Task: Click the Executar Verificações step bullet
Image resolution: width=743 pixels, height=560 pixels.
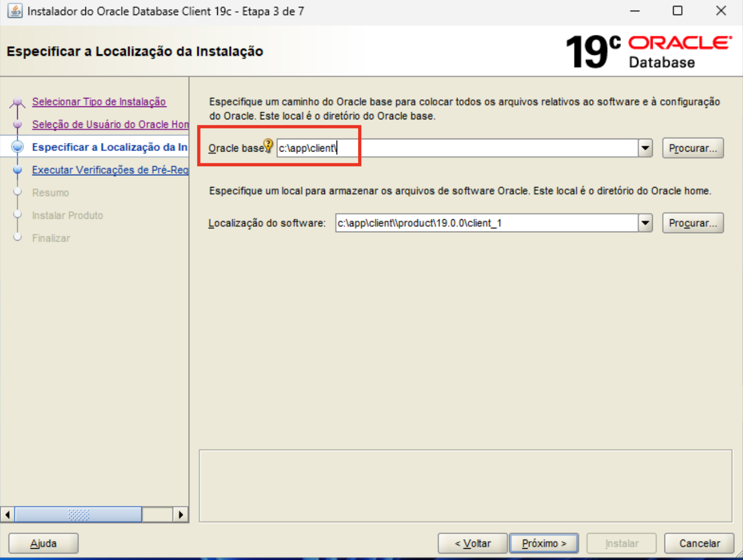Action: click(x=18, y=169)
